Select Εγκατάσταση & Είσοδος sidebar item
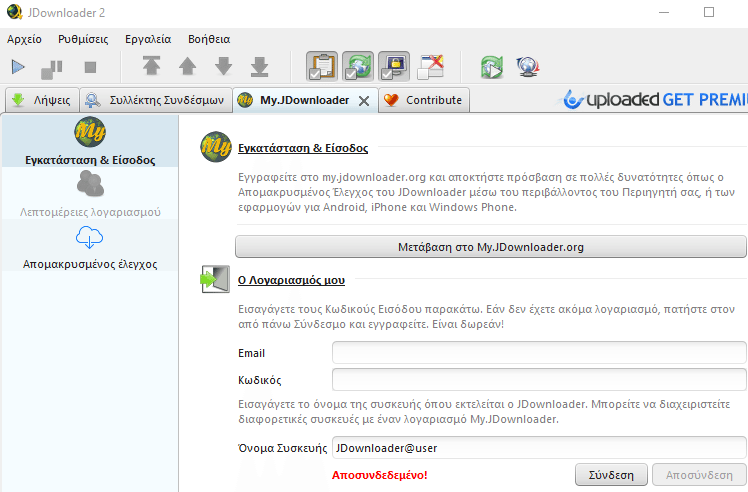This screenshot has width=748, height=492. click(x=90, y=141)
